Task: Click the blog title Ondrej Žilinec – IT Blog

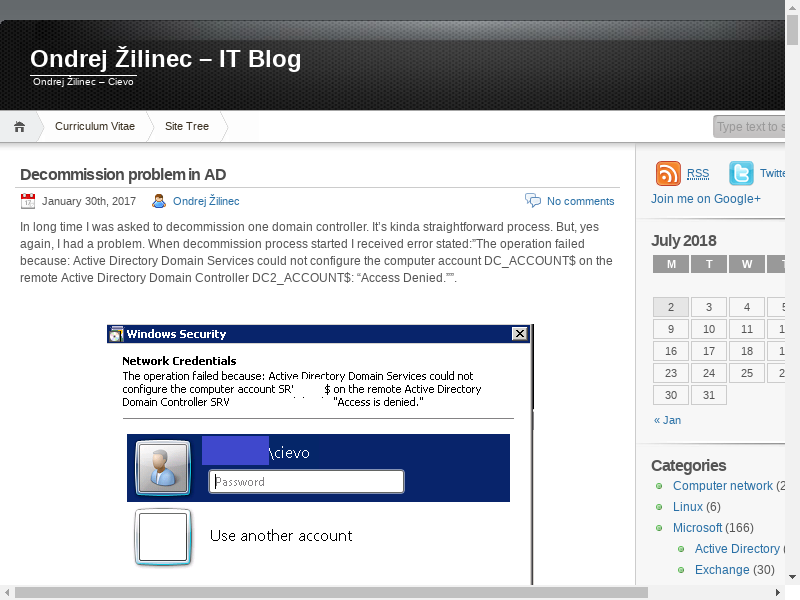Action: 165,59
